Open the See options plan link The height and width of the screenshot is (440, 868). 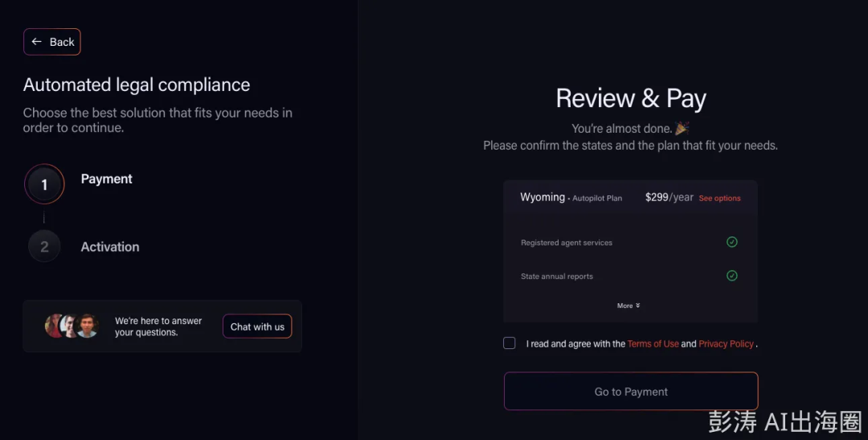[x=719, y=198]
